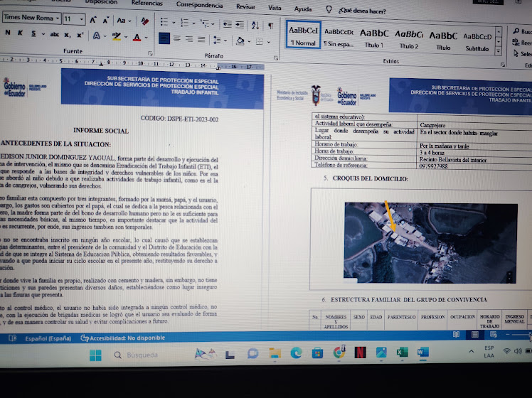Increase font size with the A-up icon
The height and width of the screenshot is (398, 532).
92,20
